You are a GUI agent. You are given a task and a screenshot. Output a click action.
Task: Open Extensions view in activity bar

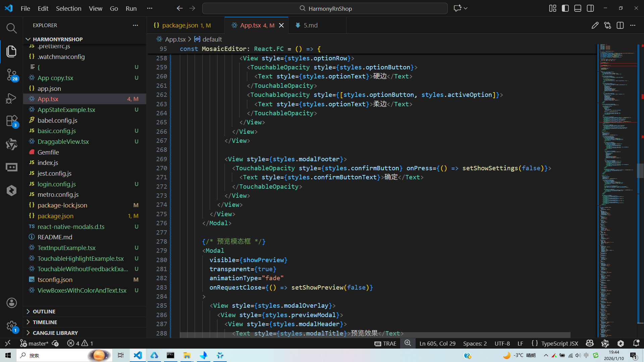[11, 121]
